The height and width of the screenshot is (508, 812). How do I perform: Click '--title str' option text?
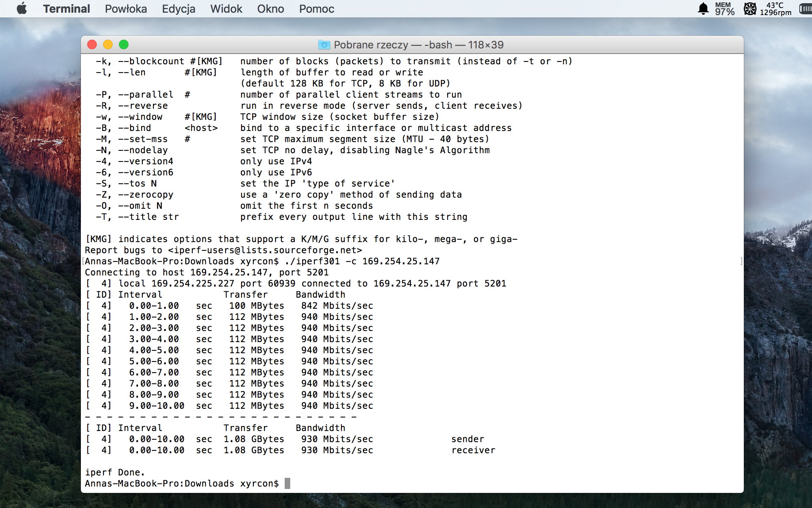click(x=148, y=217)
